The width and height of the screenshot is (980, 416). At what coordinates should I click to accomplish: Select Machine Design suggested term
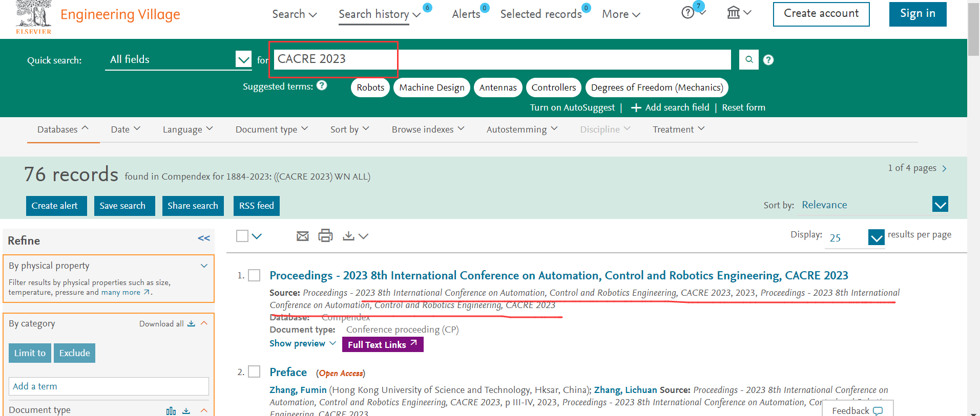[x=432, y=87]
